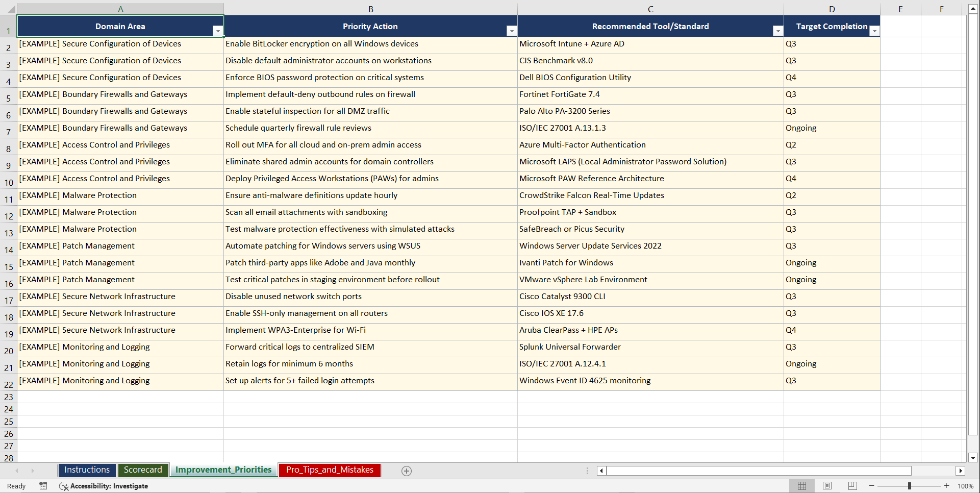
Task: Select the Page Layout view icon
Action: tap(827, 486)
